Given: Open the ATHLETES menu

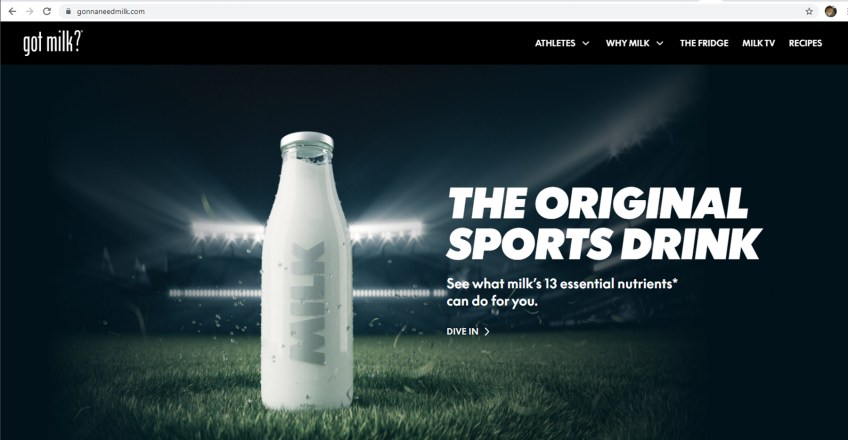Looking at the screenshot, I should (555, 43).
